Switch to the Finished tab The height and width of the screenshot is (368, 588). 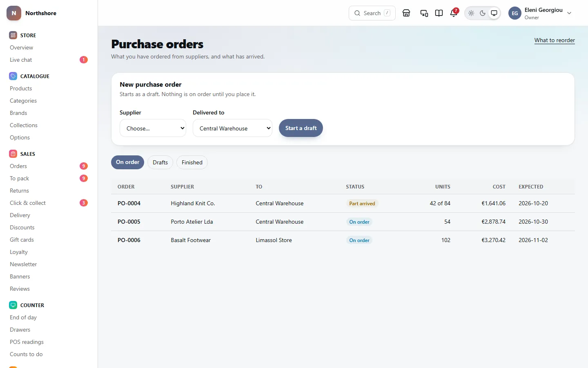[192, 162]
